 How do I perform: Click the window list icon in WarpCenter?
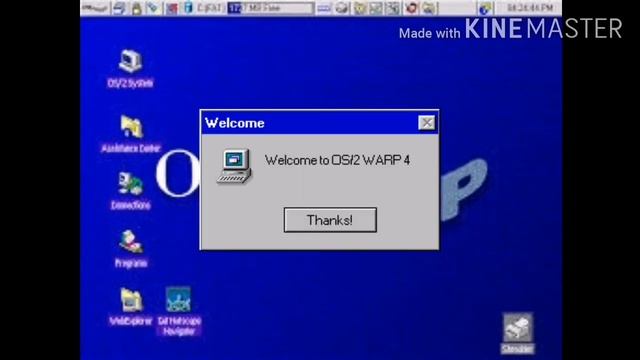pyautogui.click(x=120, y=8)
